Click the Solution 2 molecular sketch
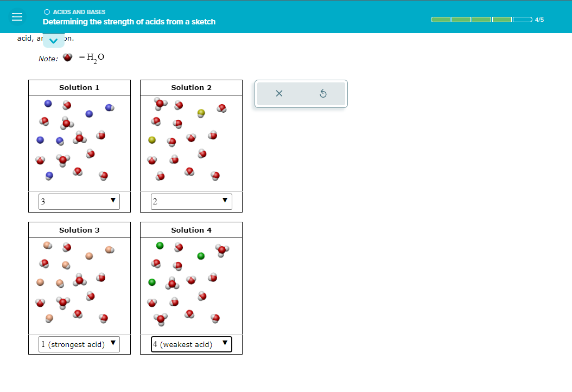The height and width of the screenshot is (392, 572). click(191, 143)
